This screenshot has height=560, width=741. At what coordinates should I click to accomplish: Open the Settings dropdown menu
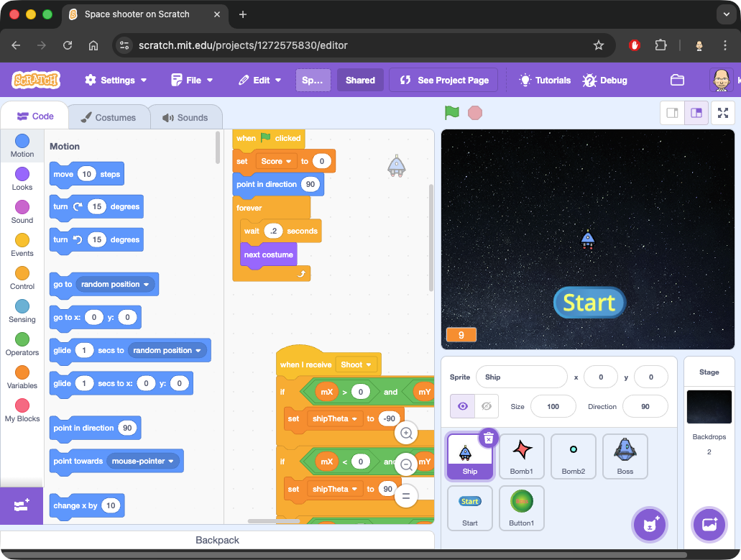point(116,81)
